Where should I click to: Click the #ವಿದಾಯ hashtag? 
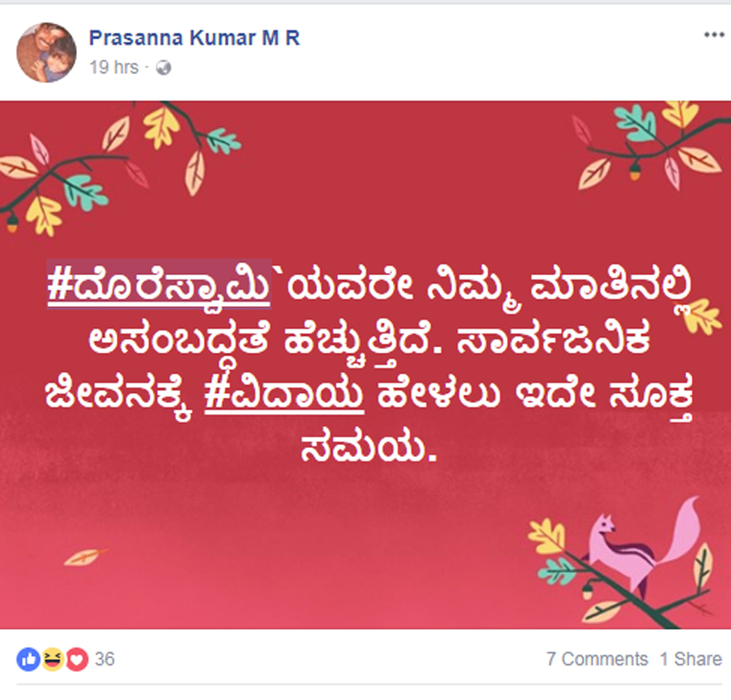point(284,393)
